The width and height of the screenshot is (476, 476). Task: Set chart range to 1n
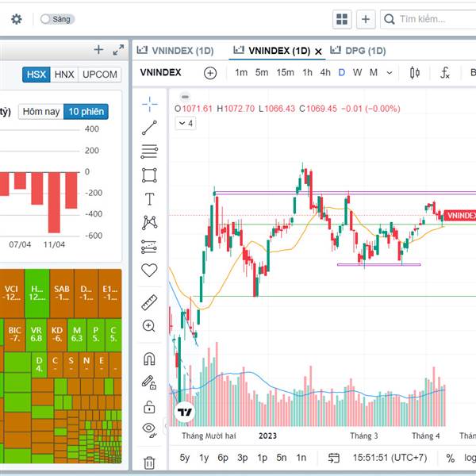click(x=301, y=458)
